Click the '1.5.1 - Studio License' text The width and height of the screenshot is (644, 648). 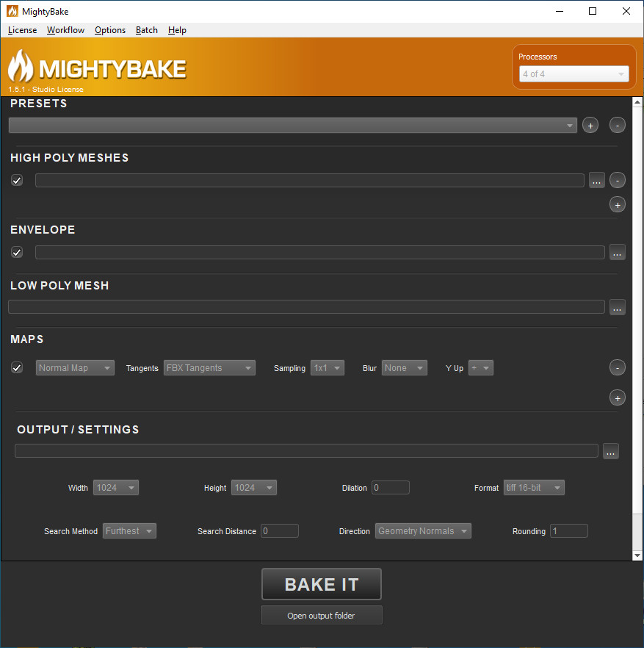pos(46,90)
